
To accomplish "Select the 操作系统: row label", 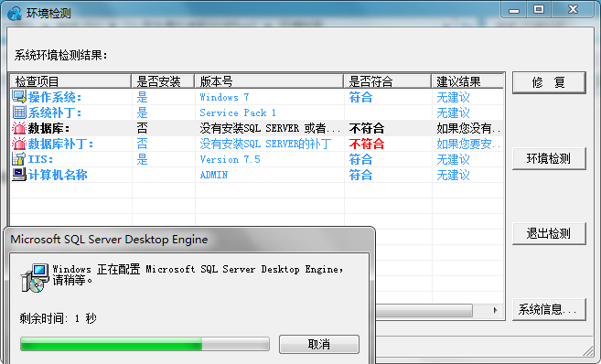I will (x=54, y=97).
